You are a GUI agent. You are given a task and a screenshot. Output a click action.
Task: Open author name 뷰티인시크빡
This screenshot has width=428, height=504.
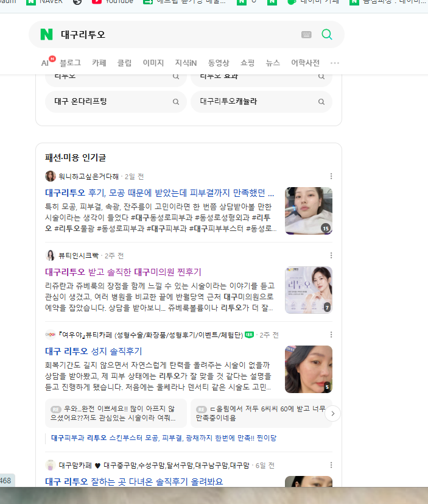pyautogui.click(x=79, y=256)
